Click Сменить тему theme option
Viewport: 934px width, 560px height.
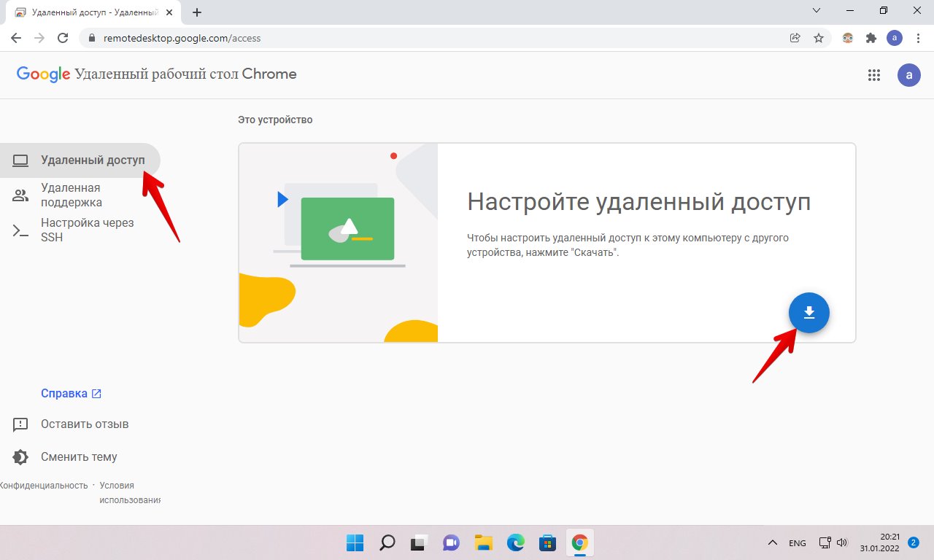[65, 457]
